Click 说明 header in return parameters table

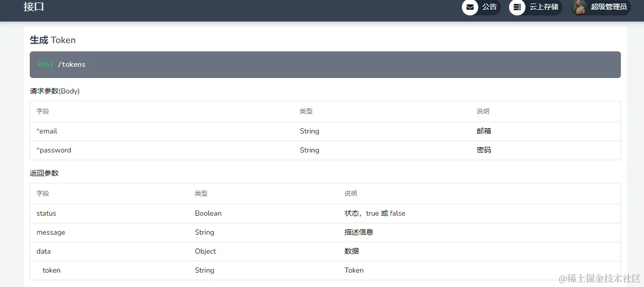(x=350, y=194)
